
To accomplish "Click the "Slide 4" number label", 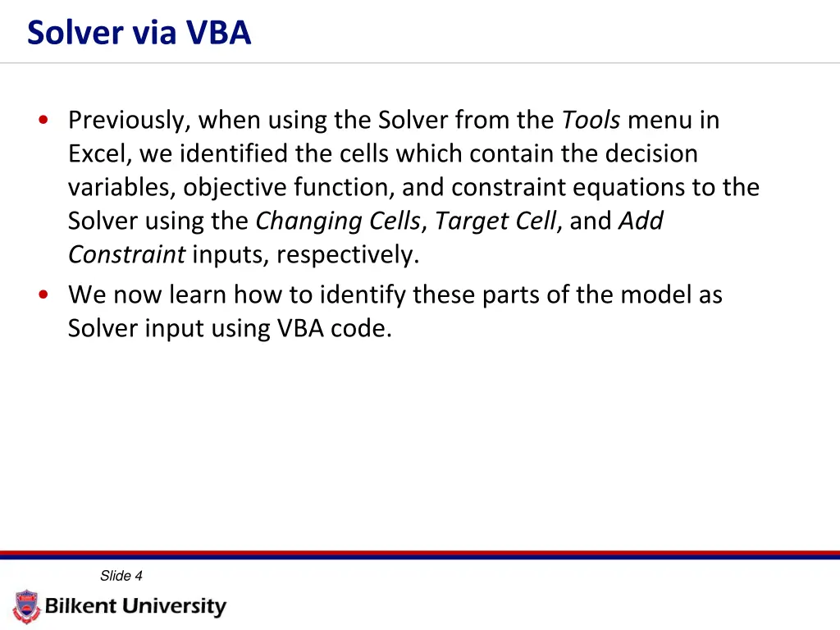I will coord(121,576).
